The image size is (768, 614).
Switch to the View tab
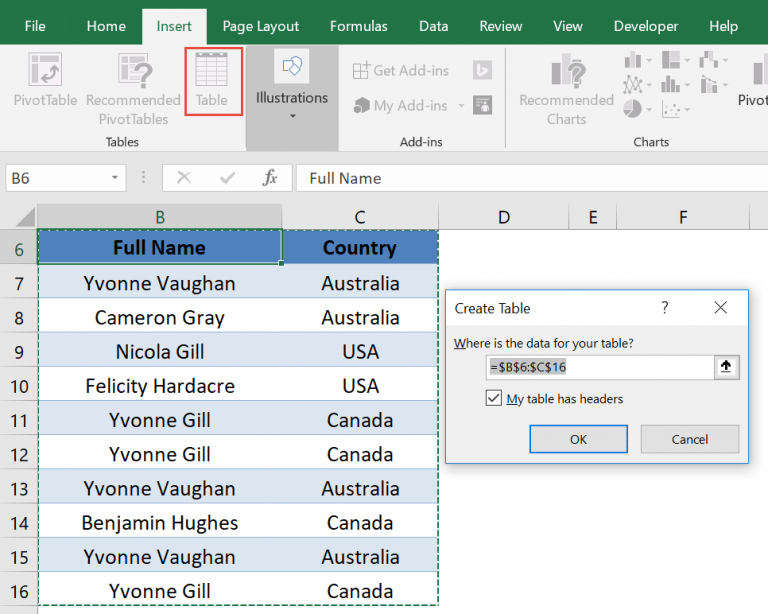tap(568, 26)
